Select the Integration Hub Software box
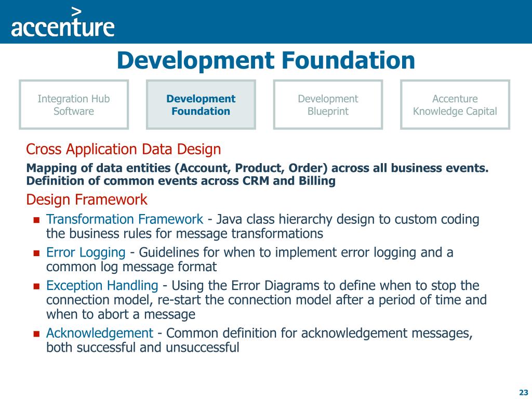532x399 pixels. pyautogui.click(x=74, y=104)
